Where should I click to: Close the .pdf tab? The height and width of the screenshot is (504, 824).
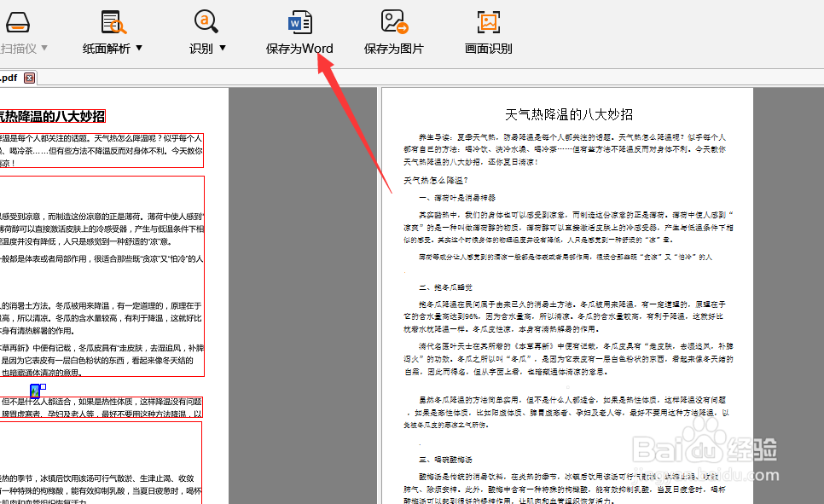coord(27,77)
